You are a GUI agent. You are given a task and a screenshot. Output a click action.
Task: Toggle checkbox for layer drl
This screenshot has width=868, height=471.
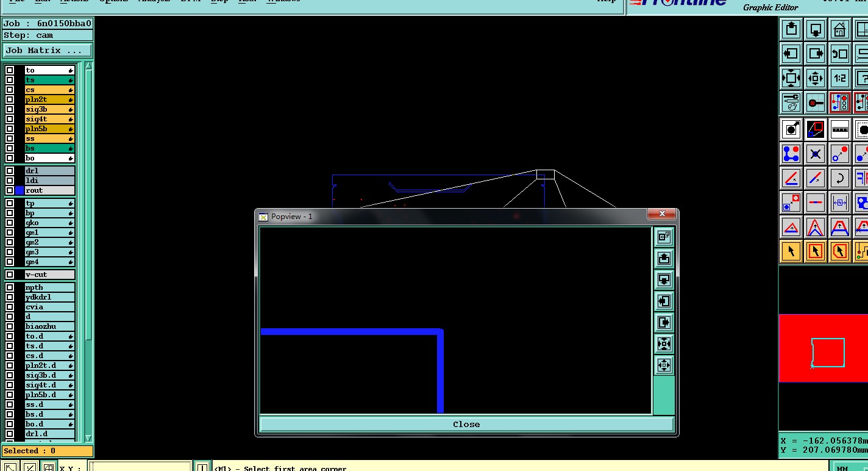(x=10, y=171)
